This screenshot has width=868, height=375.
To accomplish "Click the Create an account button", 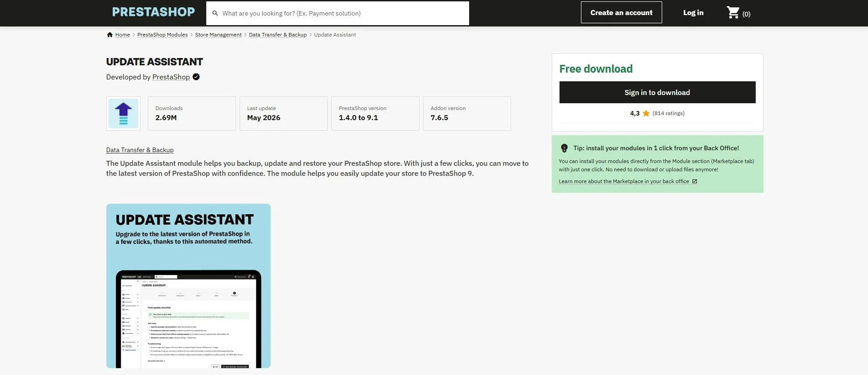I will [621, 12].
